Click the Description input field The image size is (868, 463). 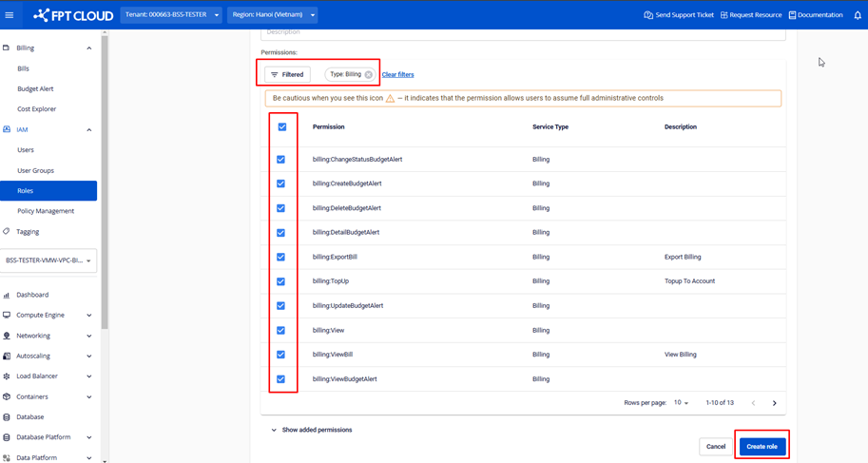click(x=523, y=33)
